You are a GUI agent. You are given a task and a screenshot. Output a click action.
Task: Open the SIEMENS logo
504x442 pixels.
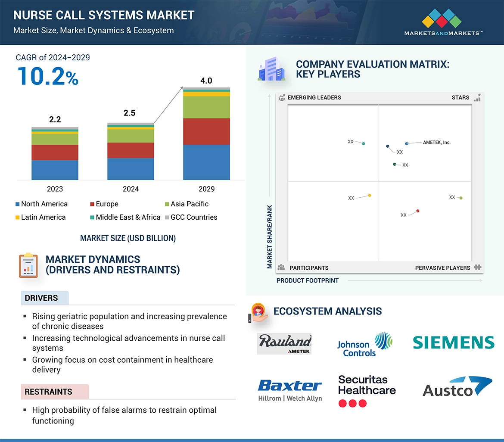(x=453, y=342)
